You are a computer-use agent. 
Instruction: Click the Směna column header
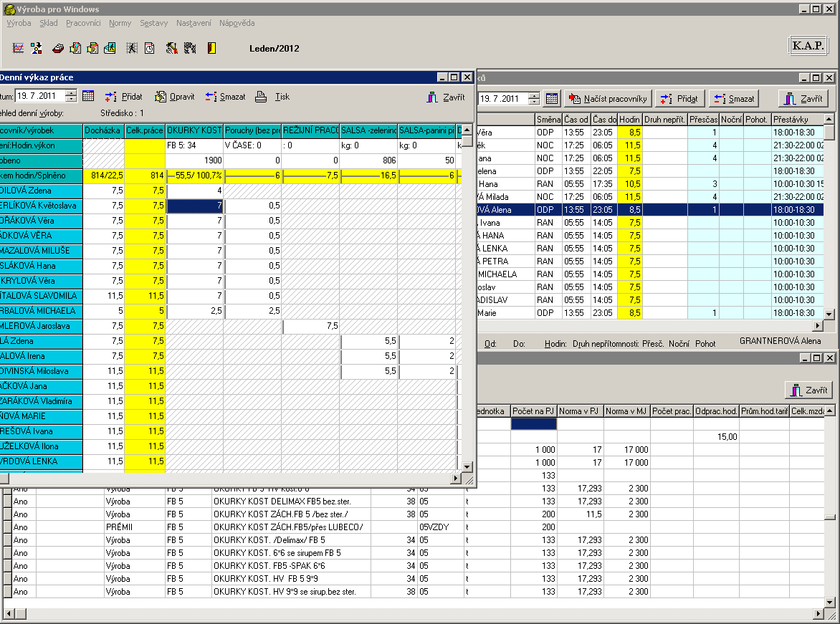(548, 120)
